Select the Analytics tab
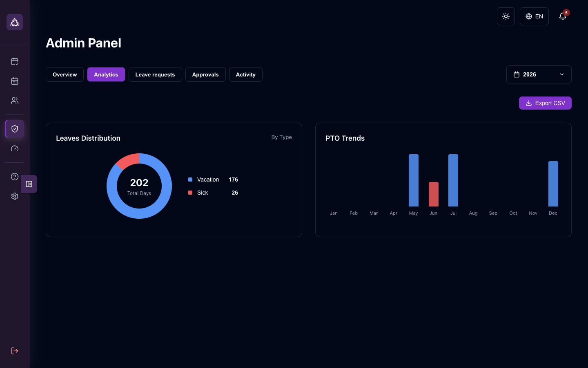Screen dimensions: 588x368 pyautogui.click(x=106, y=74)
